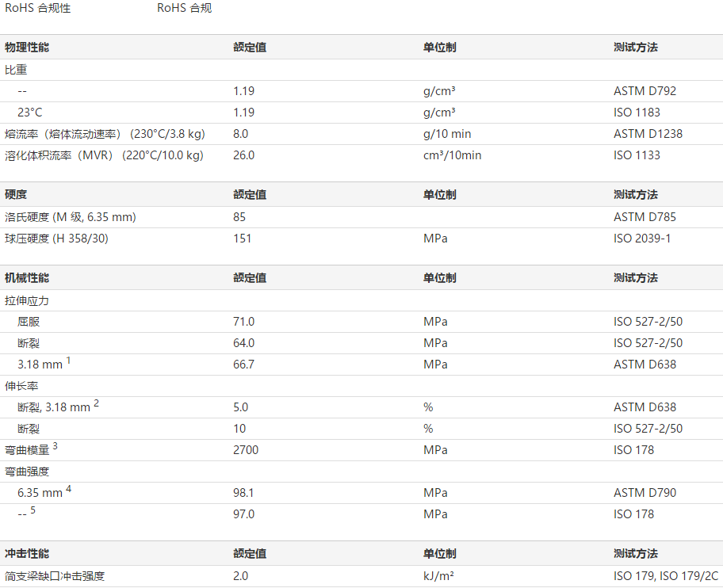Click the ASTM D792 test method
Screen dimensions: 723x588
click(645, 91)
